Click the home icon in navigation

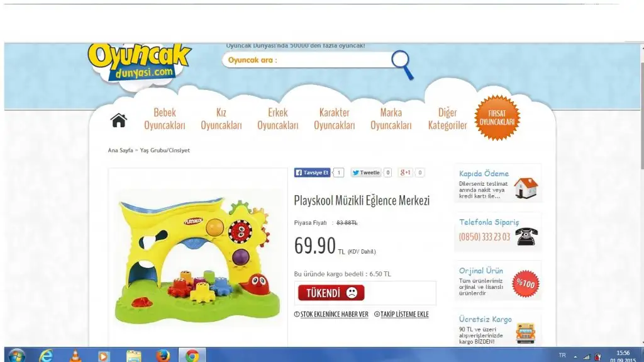(x=119, y=120)
